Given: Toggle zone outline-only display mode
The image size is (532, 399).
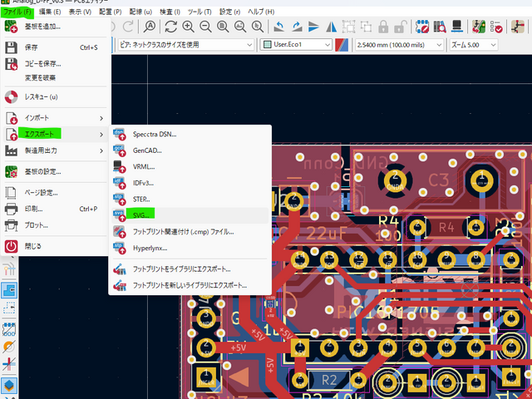Looking at the screenshot, I should pyautogui.click(x=10, y=308).
